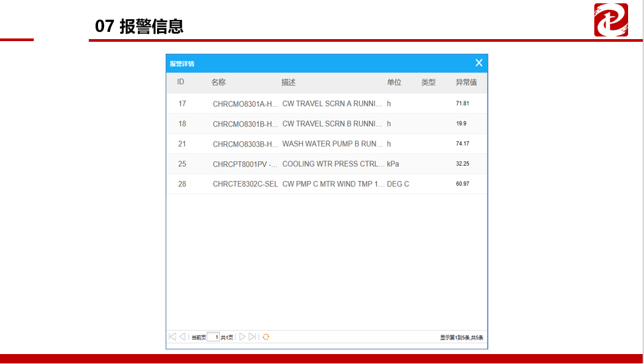Go to next page of alarms
Viewport: 644px width, 364px height.
click(x=242, y=337)
